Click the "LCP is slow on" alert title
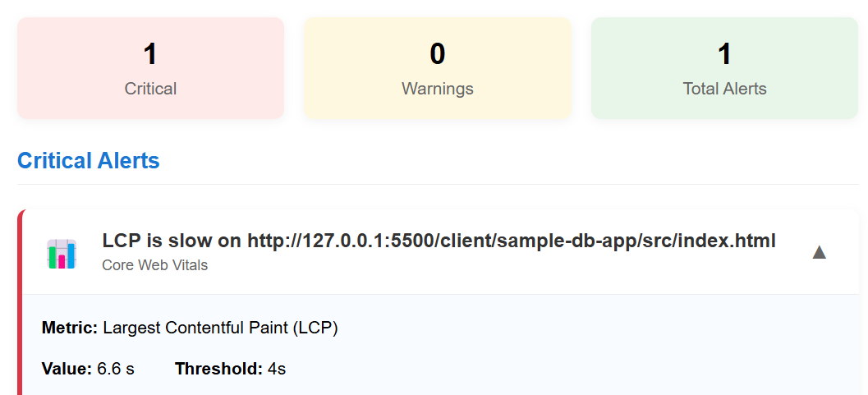The width and height of the screenshot is (868, 395). tap(439, 241)
